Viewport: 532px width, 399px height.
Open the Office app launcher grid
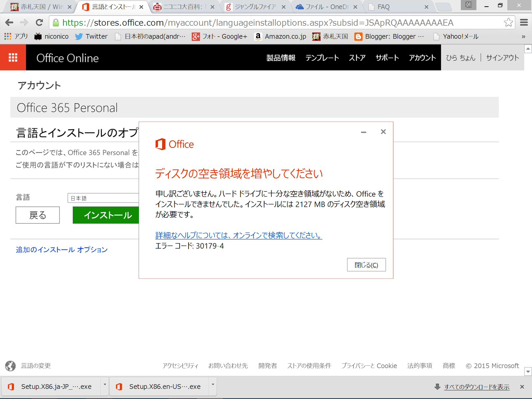[x=13, y=58]
